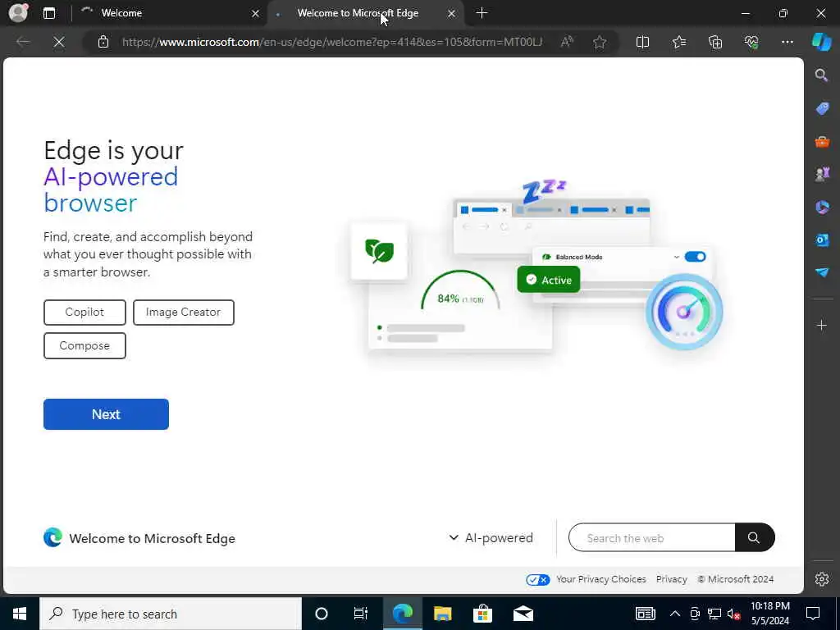840x630 pixels.
Task: Open Games icon in sidebar
Action: 822,174
